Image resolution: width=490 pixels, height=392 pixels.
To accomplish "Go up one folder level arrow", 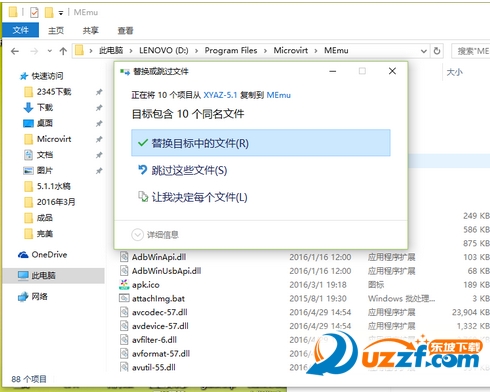I will tap(63, 51).
